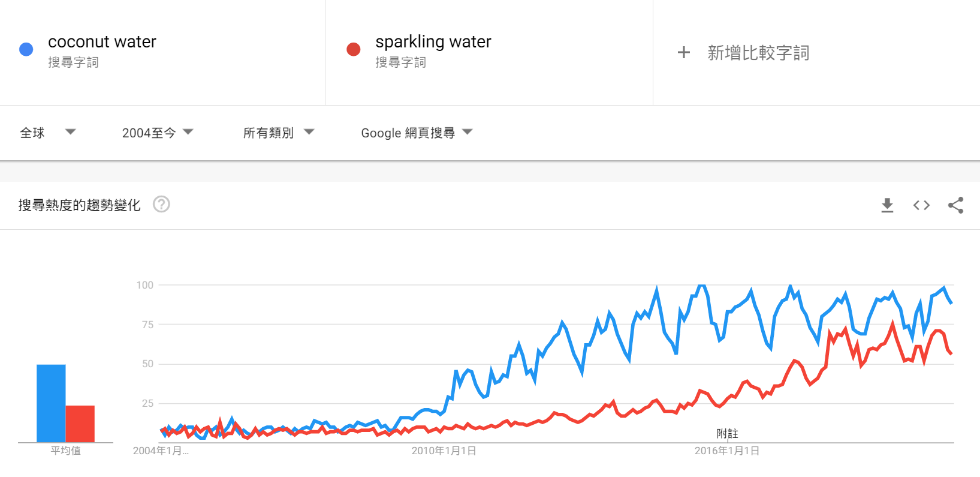Click the 搜尋字詞 label under coconut water
The image size is (980, 477).
tap(73, 62)
